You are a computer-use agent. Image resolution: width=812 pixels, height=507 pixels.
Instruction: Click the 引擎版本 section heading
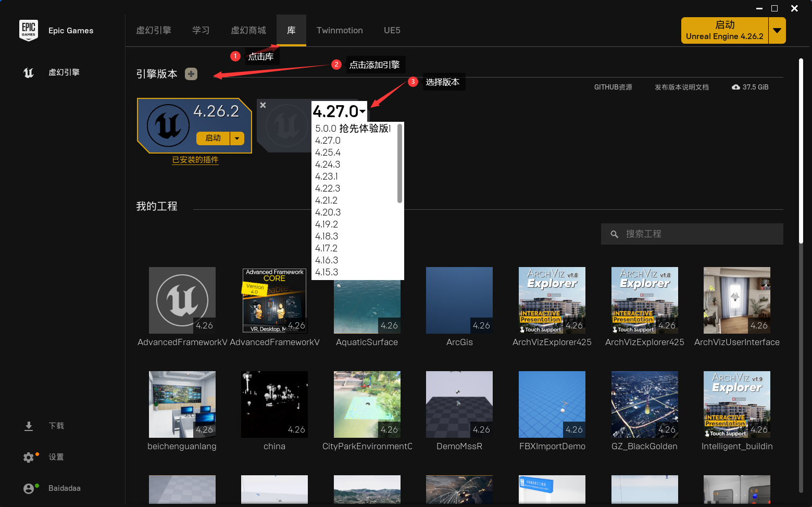click(157, 74)
